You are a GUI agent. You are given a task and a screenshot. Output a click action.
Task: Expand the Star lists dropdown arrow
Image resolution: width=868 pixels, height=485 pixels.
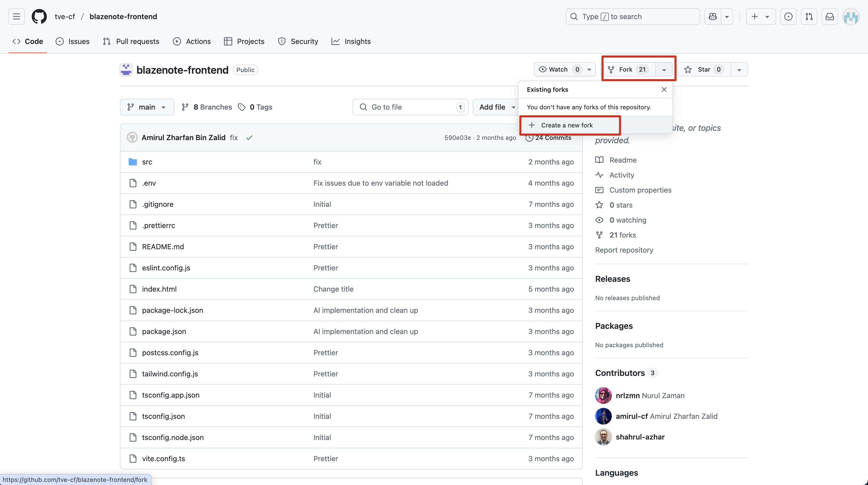click(739, 70)
